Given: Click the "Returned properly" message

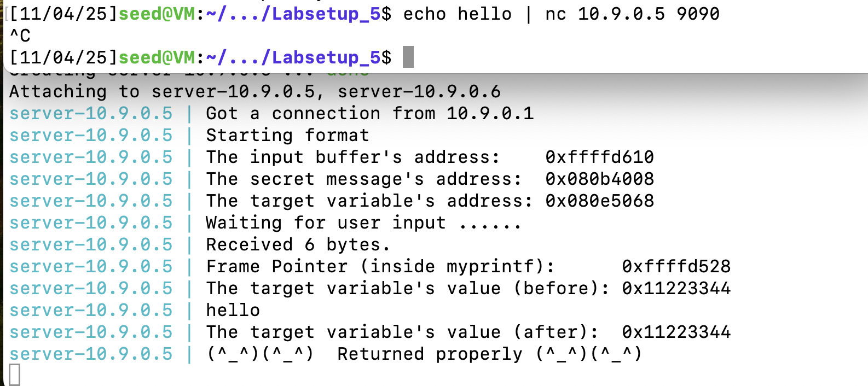Looking at the screenshot, I should tap(430, 354).
